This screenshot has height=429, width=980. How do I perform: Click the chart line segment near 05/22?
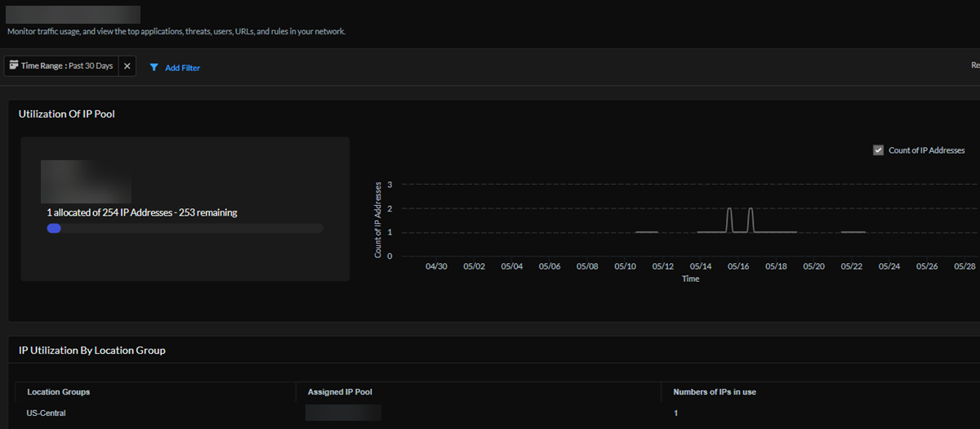click(853, 232)
